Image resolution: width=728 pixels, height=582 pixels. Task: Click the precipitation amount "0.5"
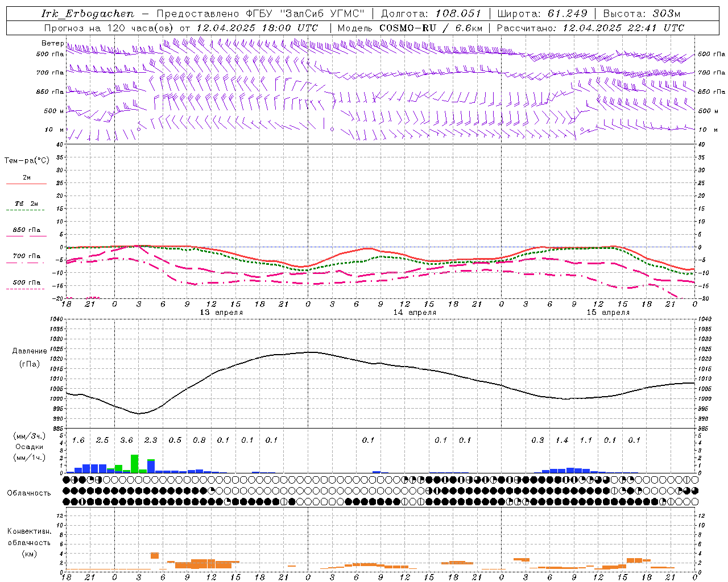[175, 440]
